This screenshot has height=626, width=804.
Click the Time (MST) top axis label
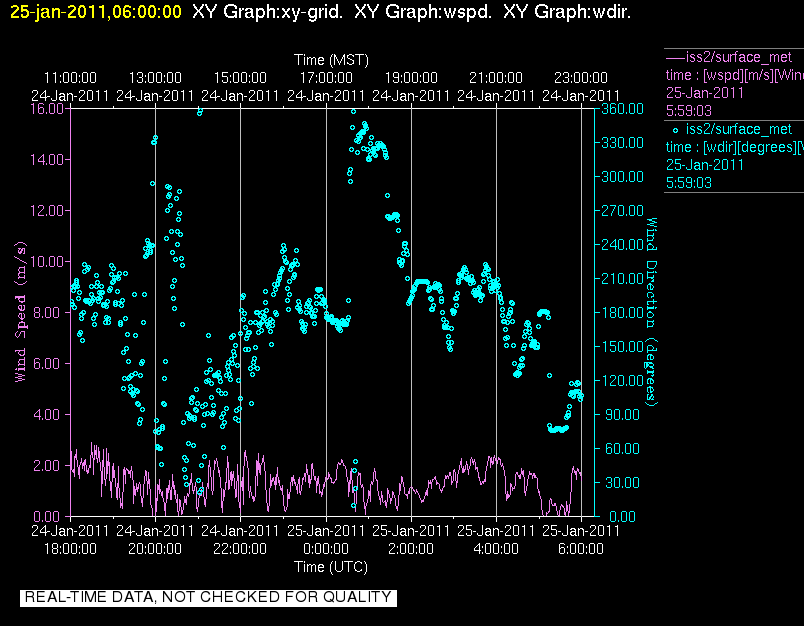(x=331, y=60)
